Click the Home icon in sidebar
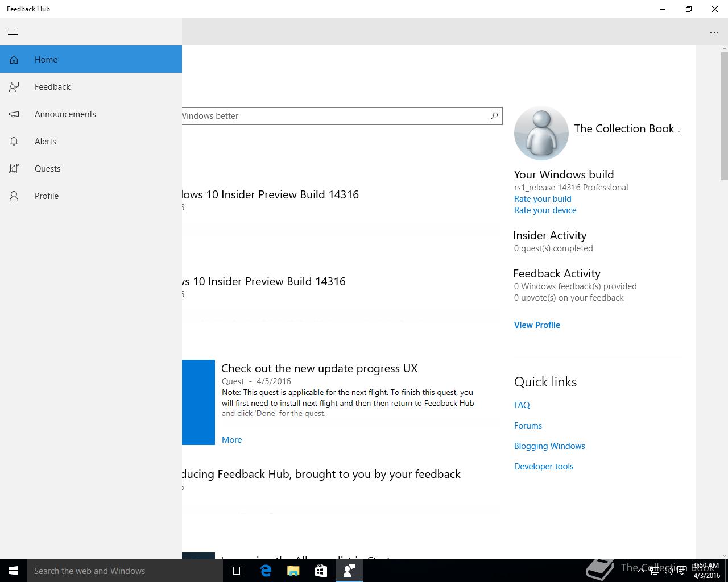This screenshot has width=728, height=582. click(x=14, y=60)
